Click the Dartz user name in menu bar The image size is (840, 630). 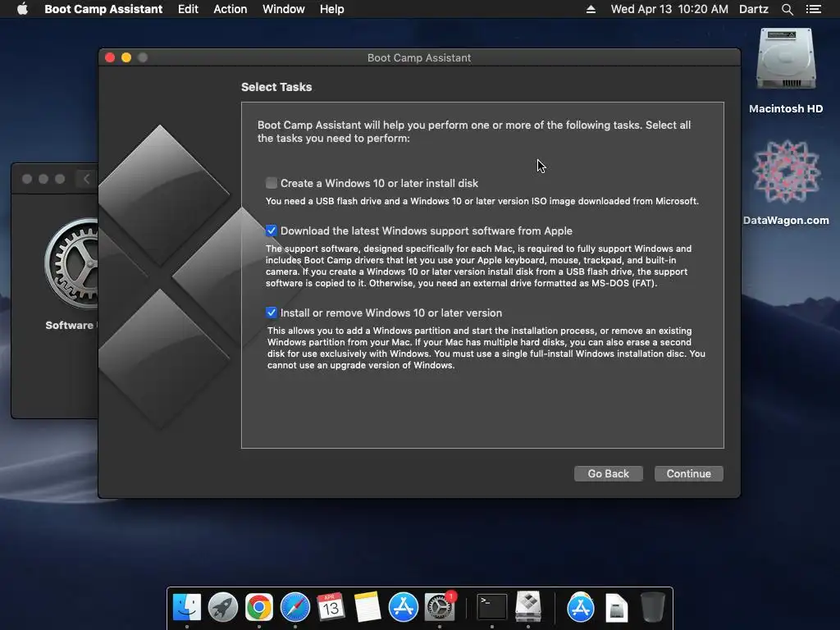coord(753,9)
